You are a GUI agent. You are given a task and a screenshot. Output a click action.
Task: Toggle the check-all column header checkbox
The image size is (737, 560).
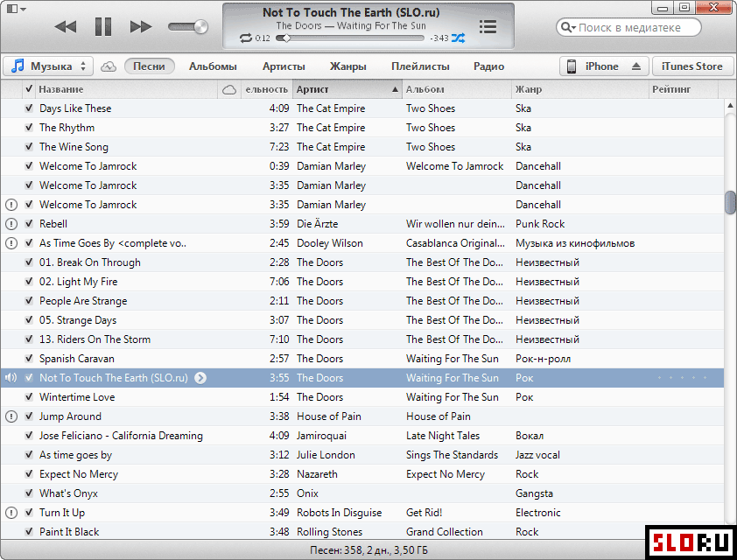pyautogui.click(x=29, y=88)
